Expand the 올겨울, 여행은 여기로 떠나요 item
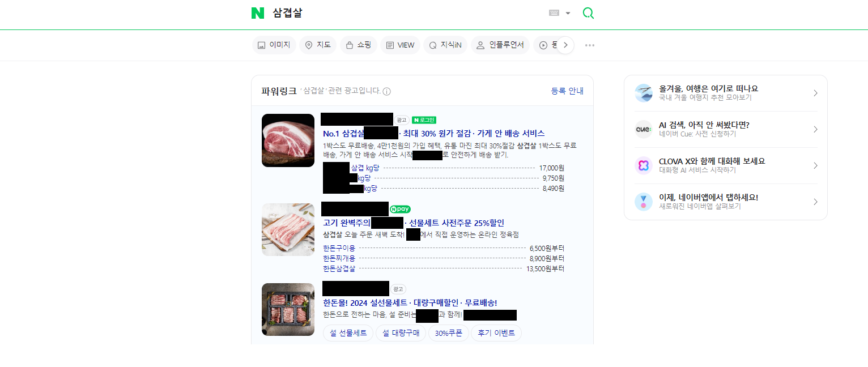 coord(726,93)
